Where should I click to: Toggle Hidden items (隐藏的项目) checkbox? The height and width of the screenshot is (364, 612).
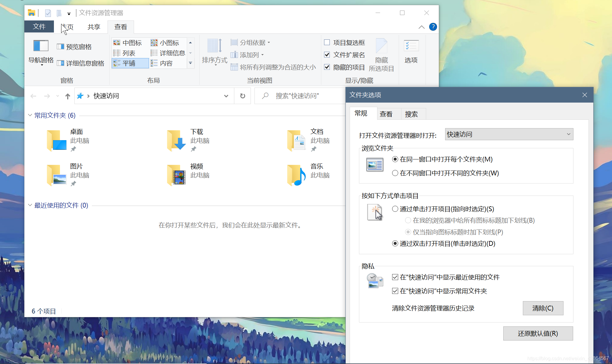[345, 67]
